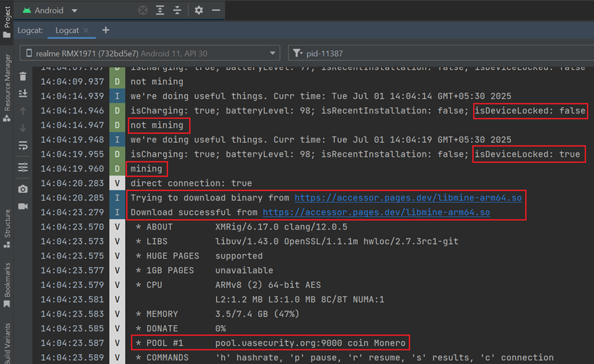Click the scroll to end icon

23,93
